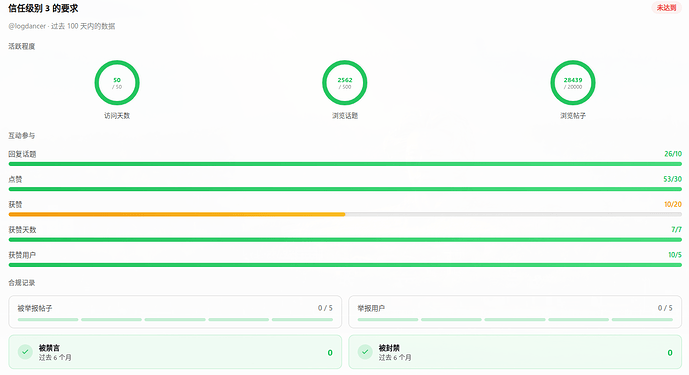Select the 浏览话题 circular progress ring
This screenshot has width=689, height=375.
click(344, 83)
